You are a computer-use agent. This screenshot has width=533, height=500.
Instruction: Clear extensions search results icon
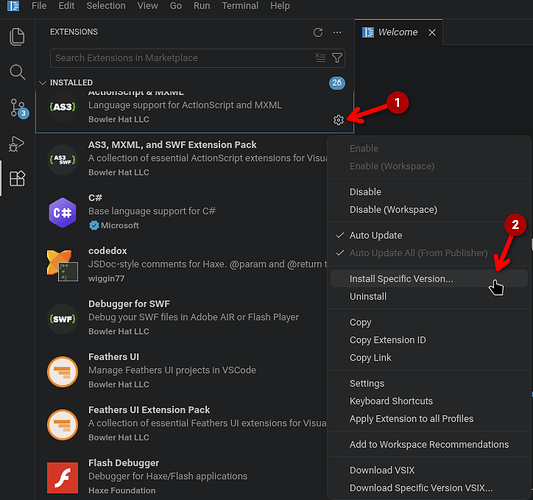pyautogui.click(x=320, y=58)
